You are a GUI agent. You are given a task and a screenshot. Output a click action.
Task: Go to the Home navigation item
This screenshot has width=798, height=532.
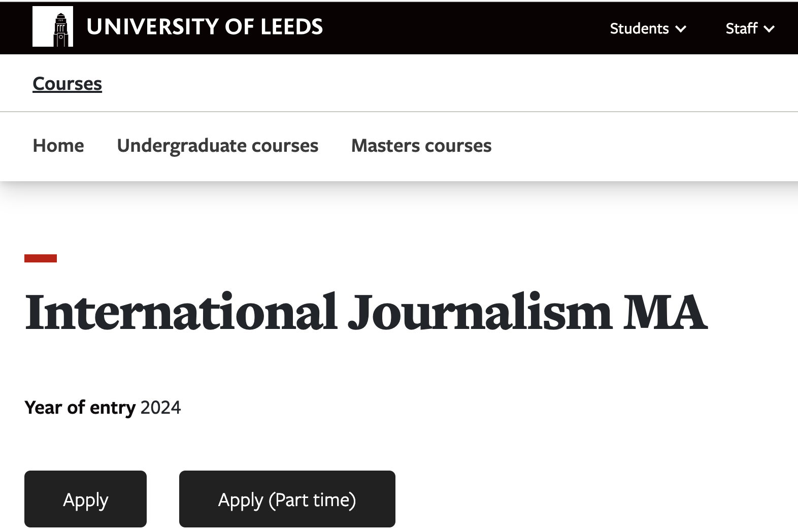point(58,146)
